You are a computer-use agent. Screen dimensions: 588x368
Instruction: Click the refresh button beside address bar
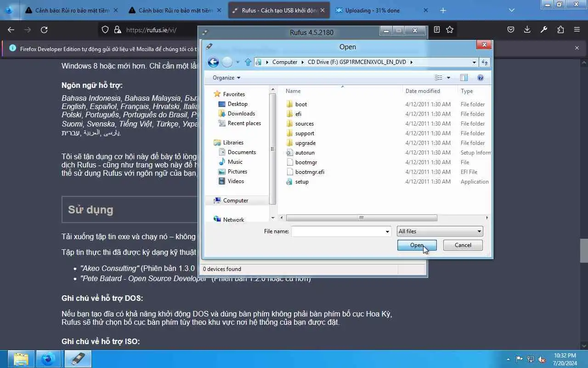(x=485, y=62)
